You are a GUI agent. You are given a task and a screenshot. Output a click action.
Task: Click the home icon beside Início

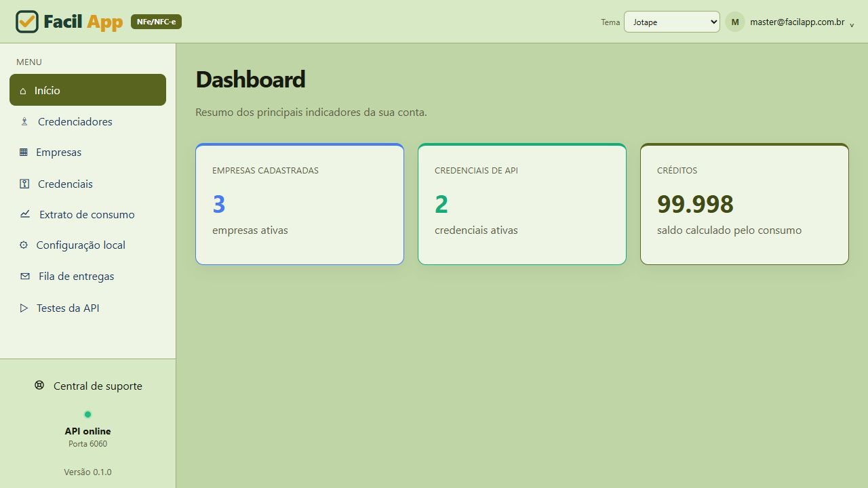pyautogui.click(x=23, y=91)
